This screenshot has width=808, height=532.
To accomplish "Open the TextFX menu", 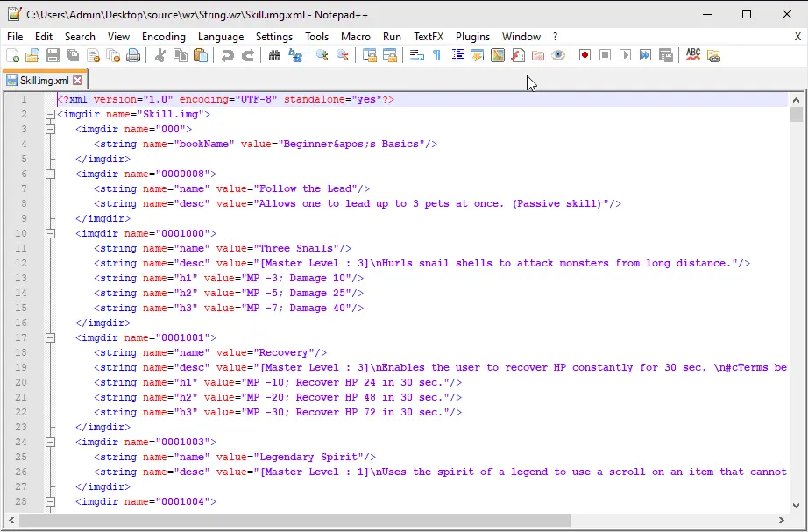I will [429, 37].
